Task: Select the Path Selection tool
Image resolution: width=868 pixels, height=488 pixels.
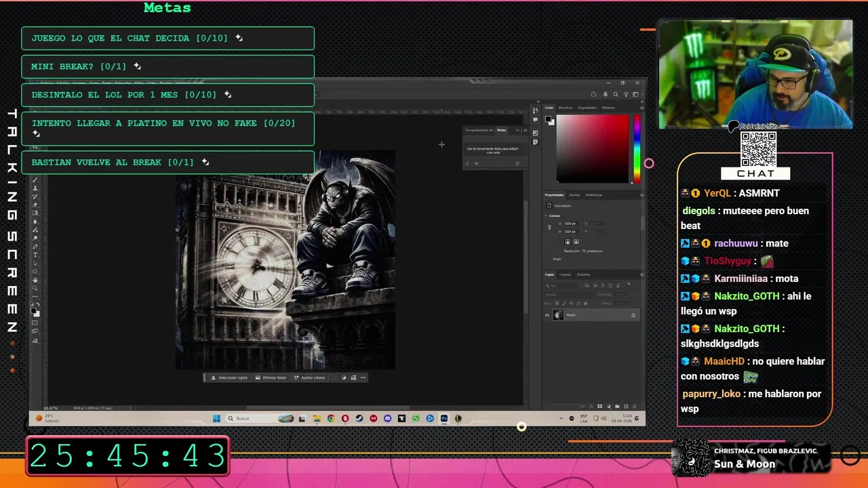Action: (35, 264)
